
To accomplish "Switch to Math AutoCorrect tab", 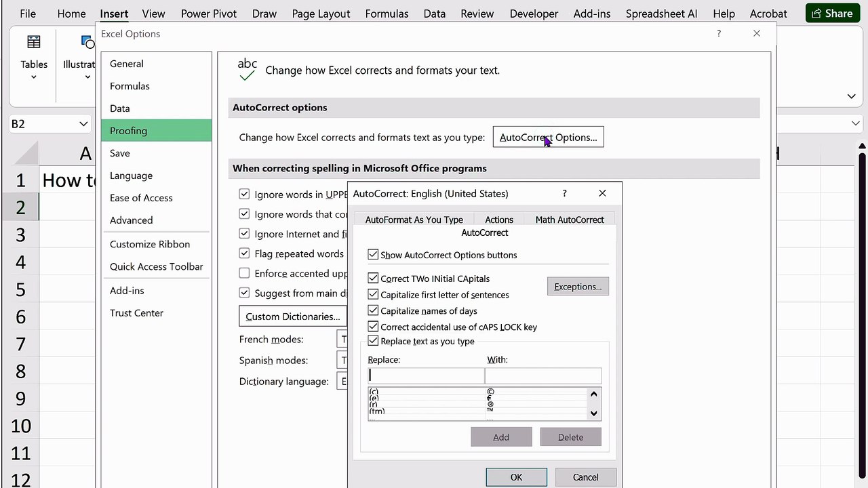I will click(570, 220).
